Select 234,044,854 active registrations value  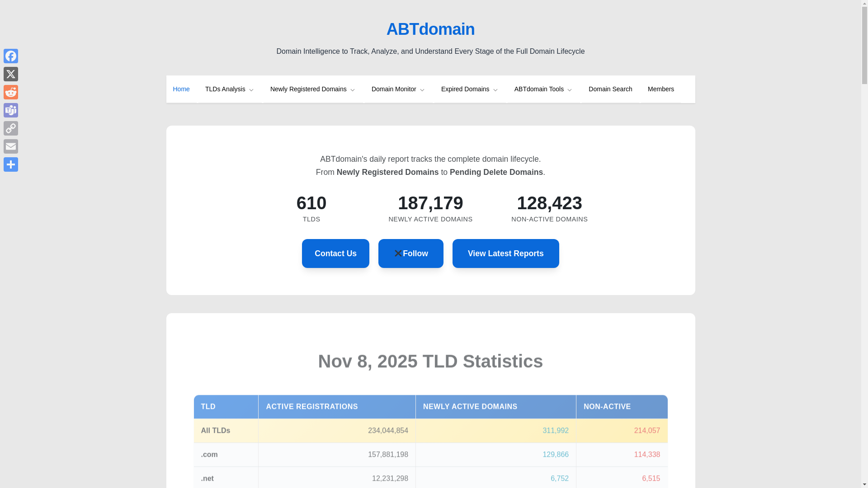388,431
